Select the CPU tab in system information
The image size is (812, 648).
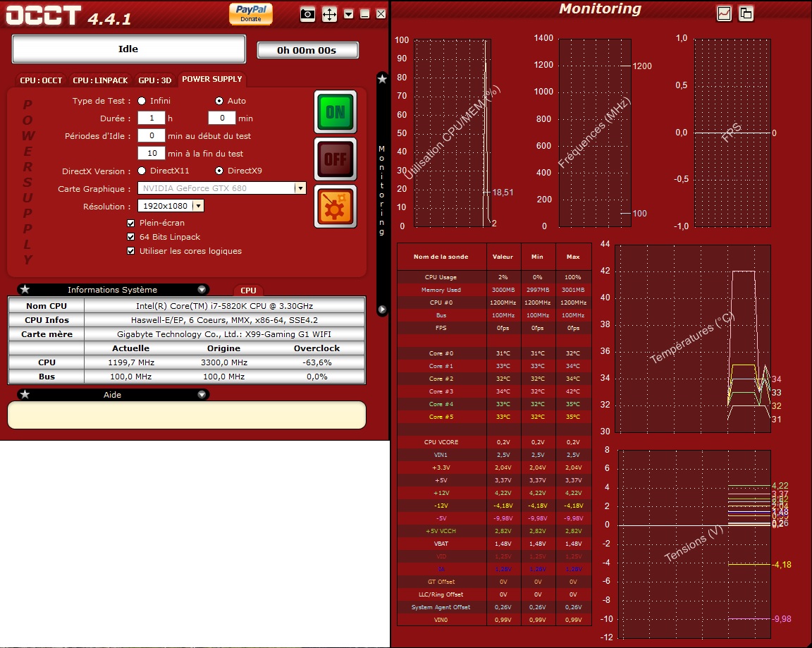click(x=249, y=291)
